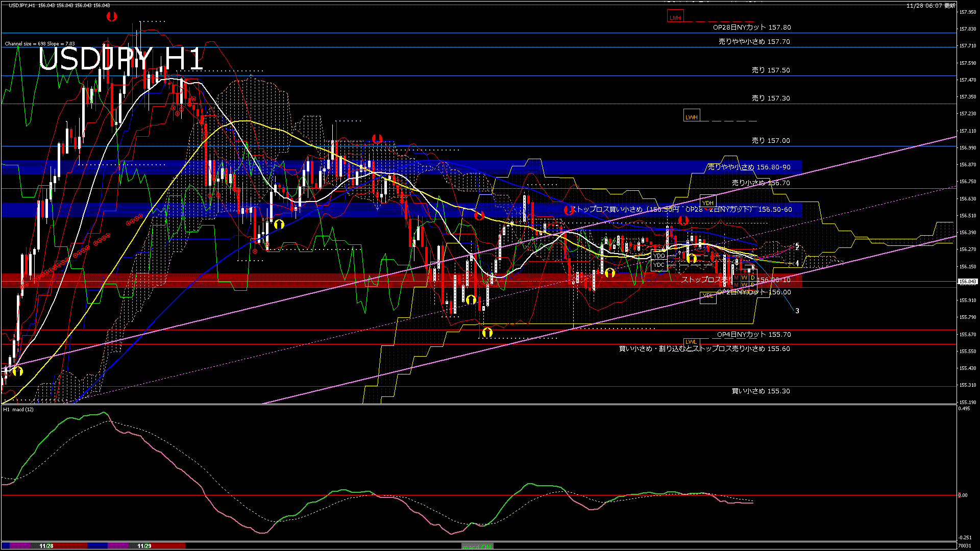This screenshot has height=551, width=980.
Task: Click the USDJPY,H1 symbol header text
Action: (21, 5)
